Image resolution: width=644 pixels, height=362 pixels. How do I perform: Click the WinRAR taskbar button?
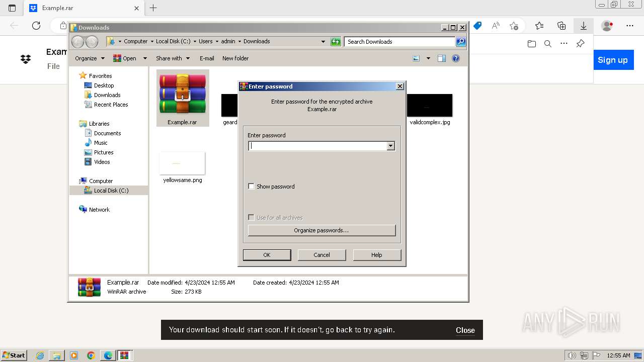tap(125, 355)
